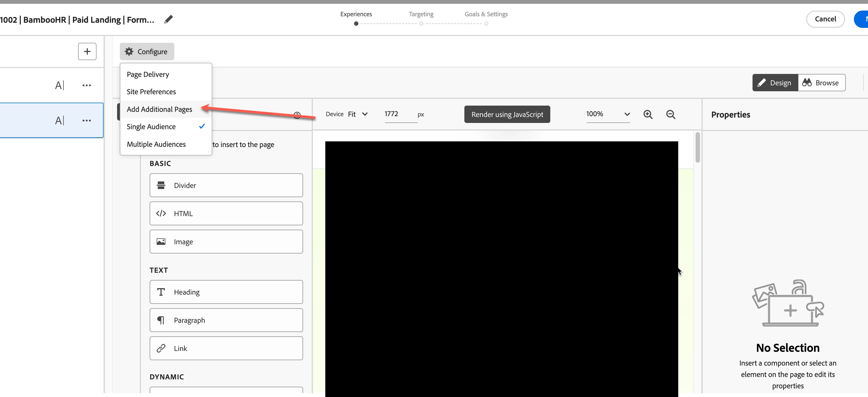
Task: Select Single Audience option
Action: 151,127
